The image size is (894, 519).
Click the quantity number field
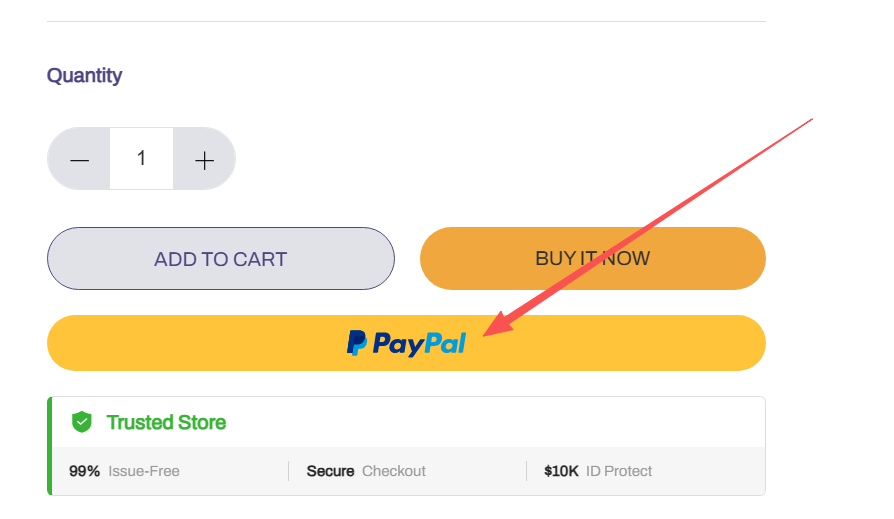(141, 159)
